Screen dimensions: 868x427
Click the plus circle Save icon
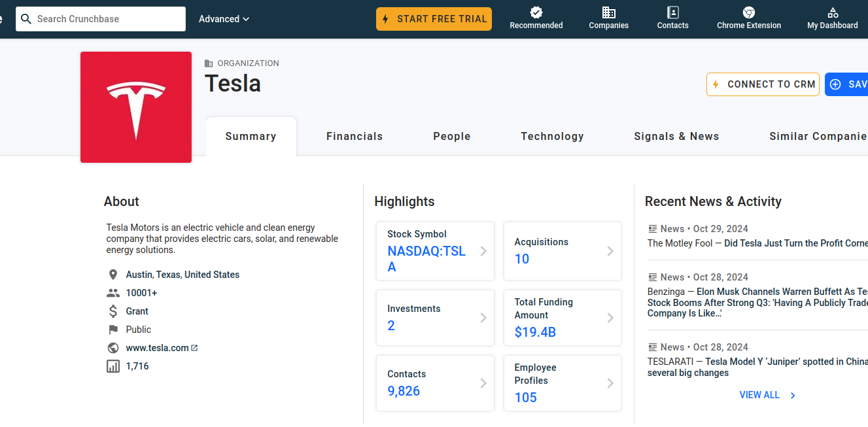[835, 84]
